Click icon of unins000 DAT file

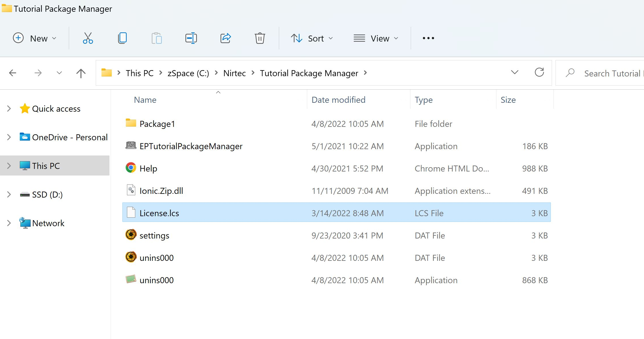[131, 257]
